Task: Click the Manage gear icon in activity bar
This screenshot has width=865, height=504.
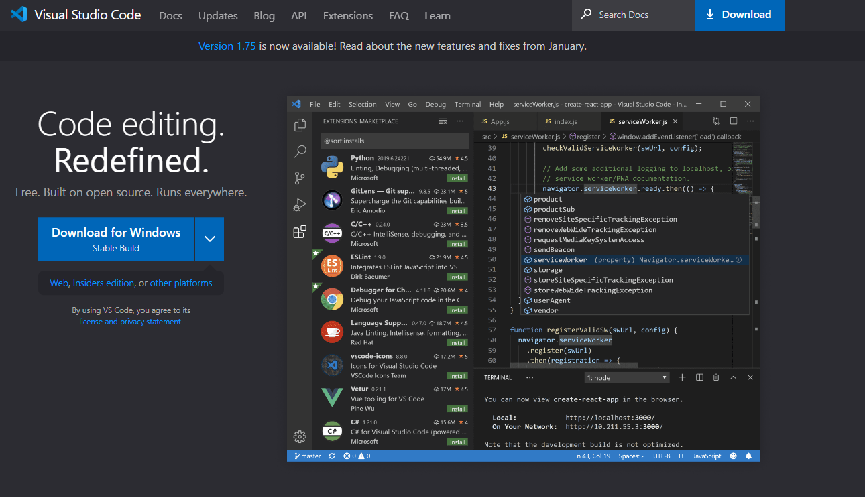Action: 300,436
